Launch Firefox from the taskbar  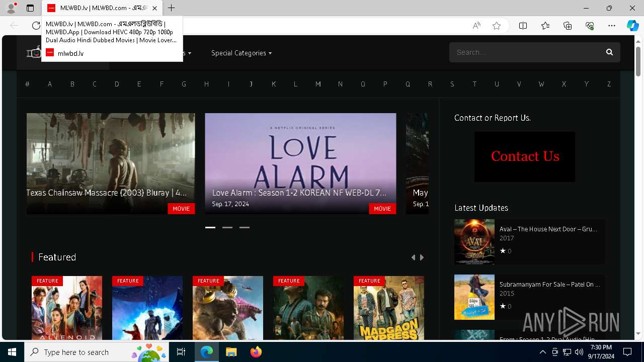(x=256, y=352)
